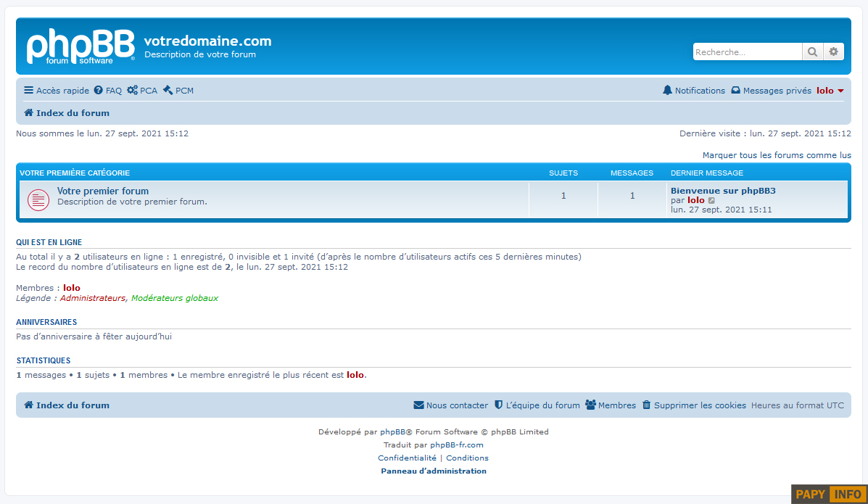Click the Nous contacter envelope icon
Viewport: 868px width, 504px height.
pyautogui.click(x=418, y=405)
